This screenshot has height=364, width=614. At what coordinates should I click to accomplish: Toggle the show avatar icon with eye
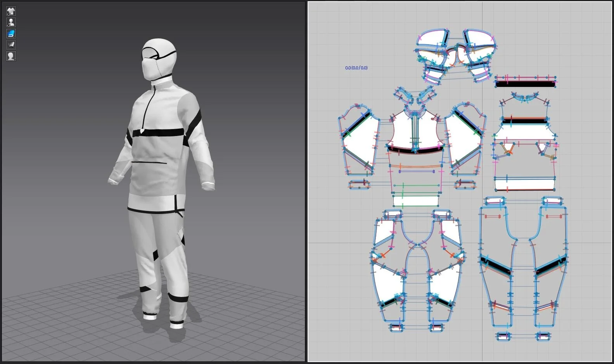(11, 22)
